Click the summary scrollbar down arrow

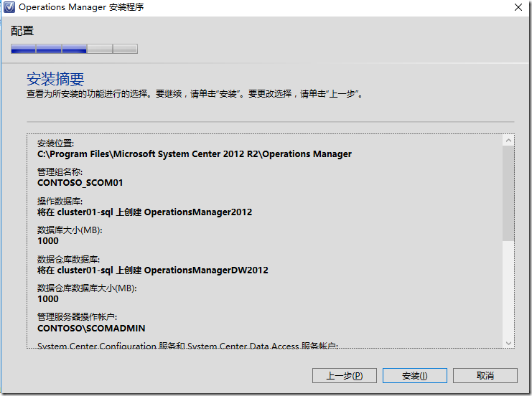click(508, 343)
